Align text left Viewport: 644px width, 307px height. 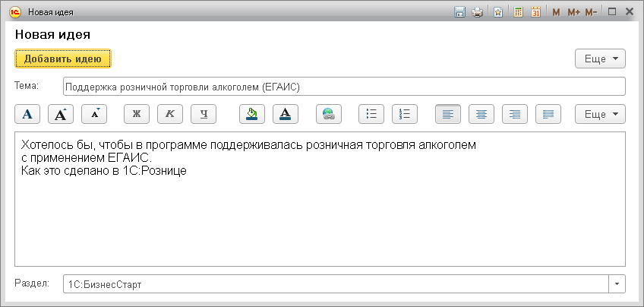tap(447, 114)
